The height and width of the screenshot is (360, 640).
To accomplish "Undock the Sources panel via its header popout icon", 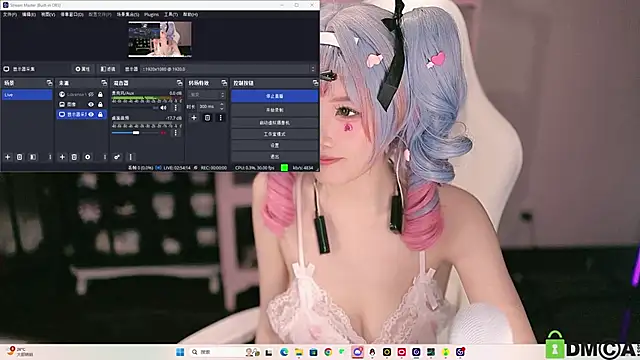I will [x=104, y=83].
